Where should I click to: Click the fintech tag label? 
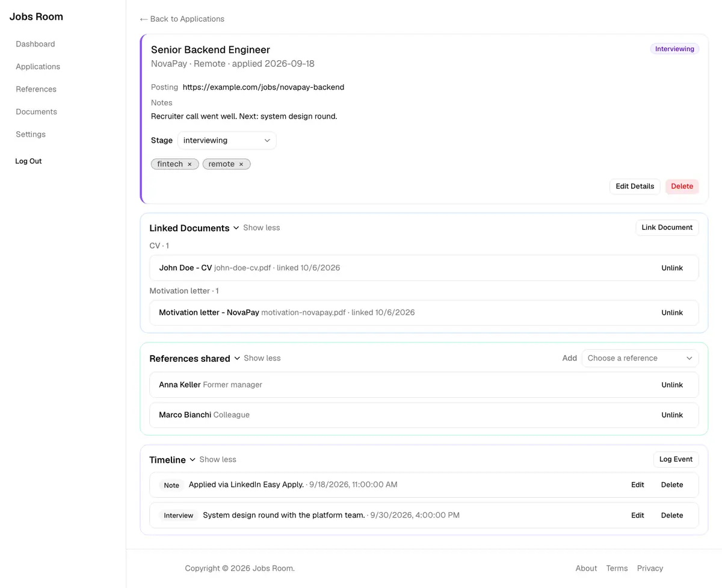click(x=170, y=164)
